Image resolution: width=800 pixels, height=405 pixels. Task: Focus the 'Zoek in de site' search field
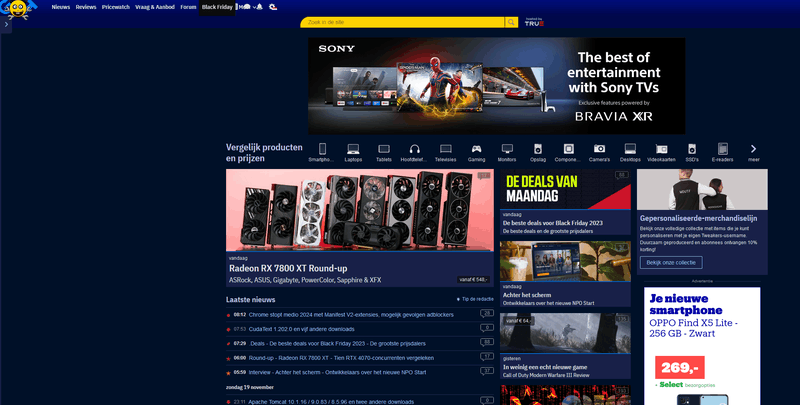coord(403,22)
